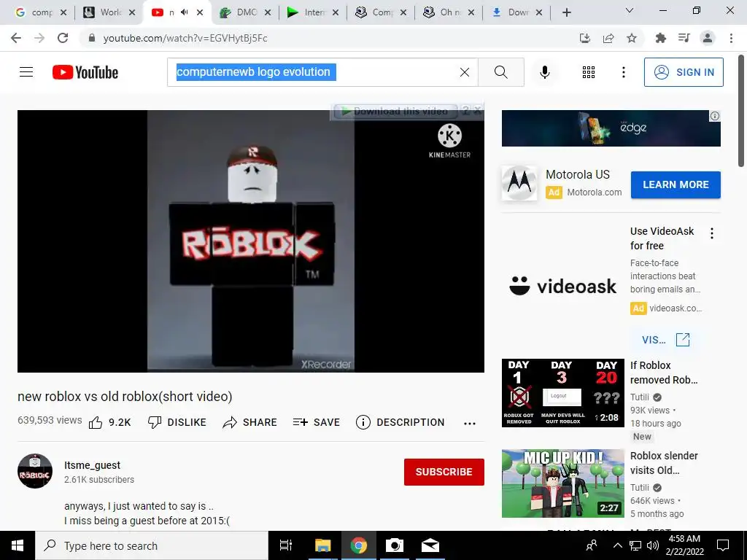
Task: Open YouTube settings three-dot menu
Action: (x=623, y=72)
